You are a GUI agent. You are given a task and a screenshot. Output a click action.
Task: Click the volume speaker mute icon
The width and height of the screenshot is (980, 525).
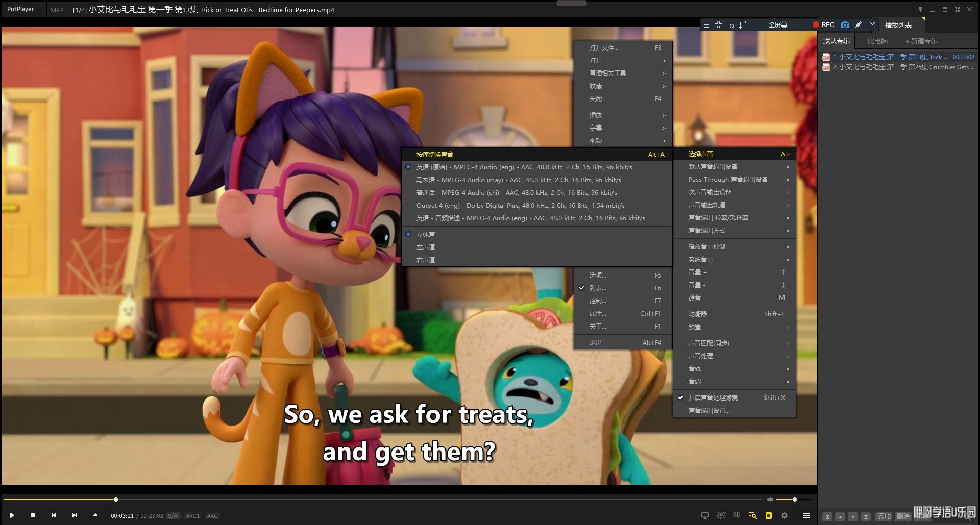point(770,499)
